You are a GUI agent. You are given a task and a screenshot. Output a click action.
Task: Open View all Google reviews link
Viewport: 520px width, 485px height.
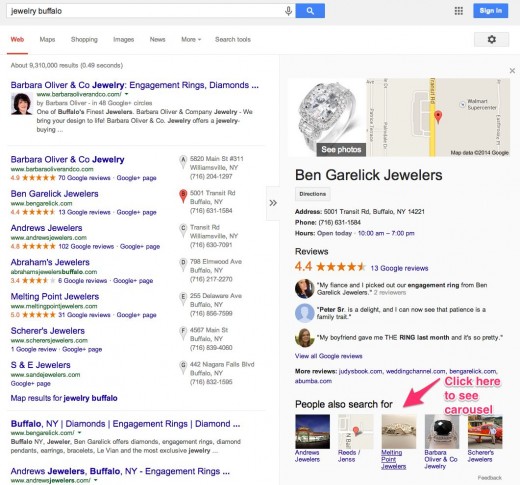tap(328, 356)
